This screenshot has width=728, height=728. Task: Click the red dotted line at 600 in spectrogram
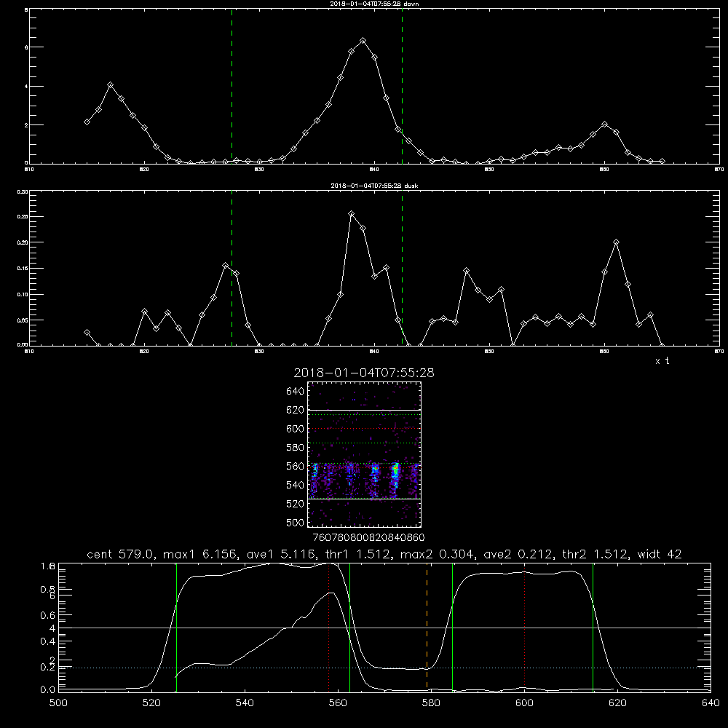point(365,429)
